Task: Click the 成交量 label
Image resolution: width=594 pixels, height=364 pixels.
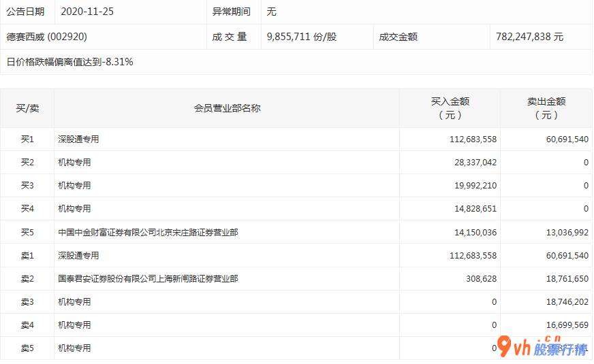Action: 230,37
